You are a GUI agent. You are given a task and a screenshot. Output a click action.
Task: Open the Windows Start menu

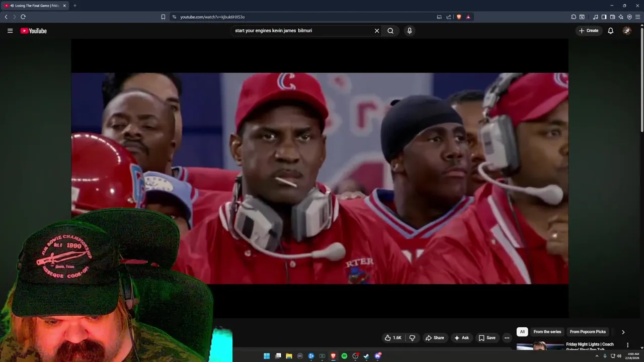coord(267,356)
